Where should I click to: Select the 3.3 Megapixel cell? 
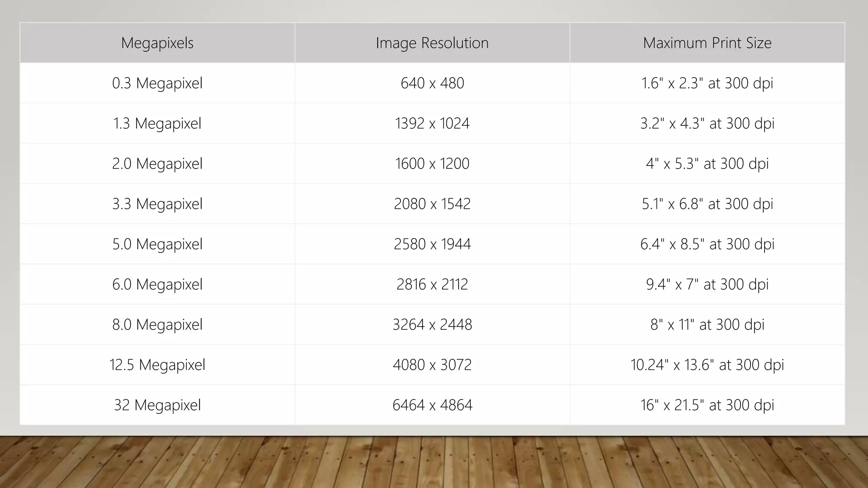point(157,204)
